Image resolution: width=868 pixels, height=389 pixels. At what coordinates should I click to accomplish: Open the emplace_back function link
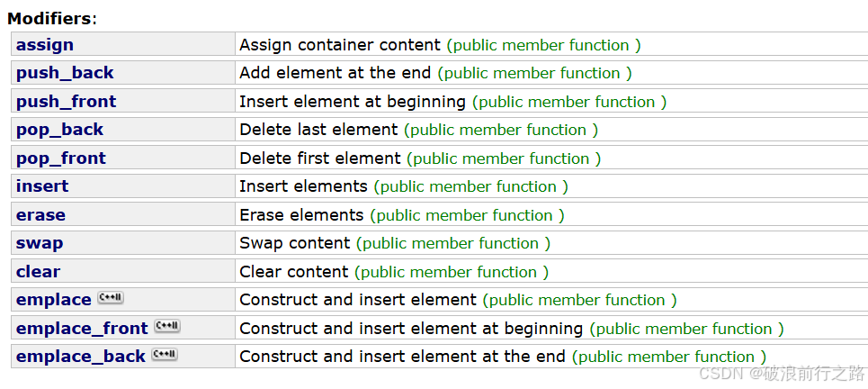click(81, 357)
